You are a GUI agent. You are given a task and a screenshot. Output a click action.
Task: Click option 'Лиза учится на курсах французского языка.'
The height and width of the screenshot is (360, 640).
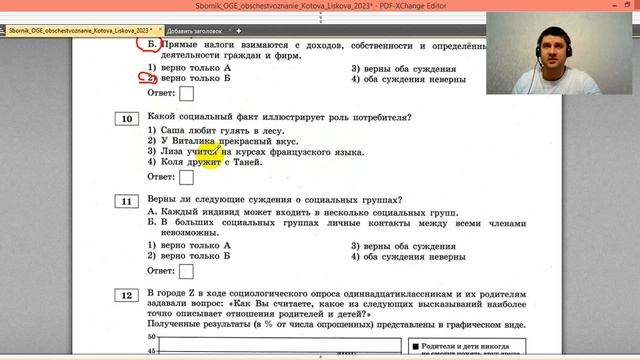[262, 152]
